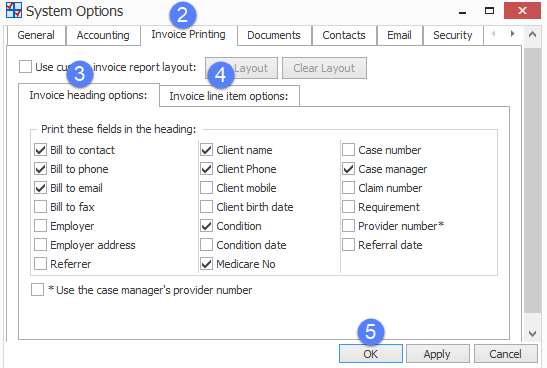Image resolution: width=547 pixels, height=368 pixels.
Task: Uncheck the Case manager checkbox
Action: tap(349, 169)
